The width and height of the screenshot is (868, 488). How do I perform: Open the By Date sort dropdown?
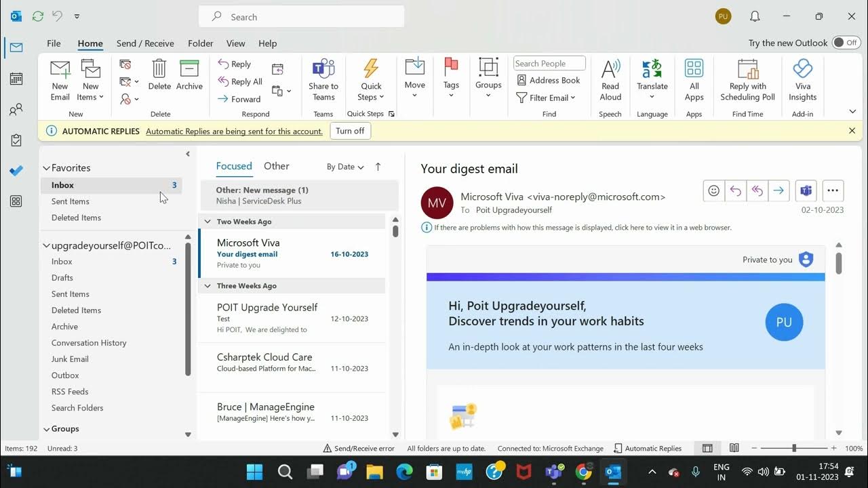[345, 167]
